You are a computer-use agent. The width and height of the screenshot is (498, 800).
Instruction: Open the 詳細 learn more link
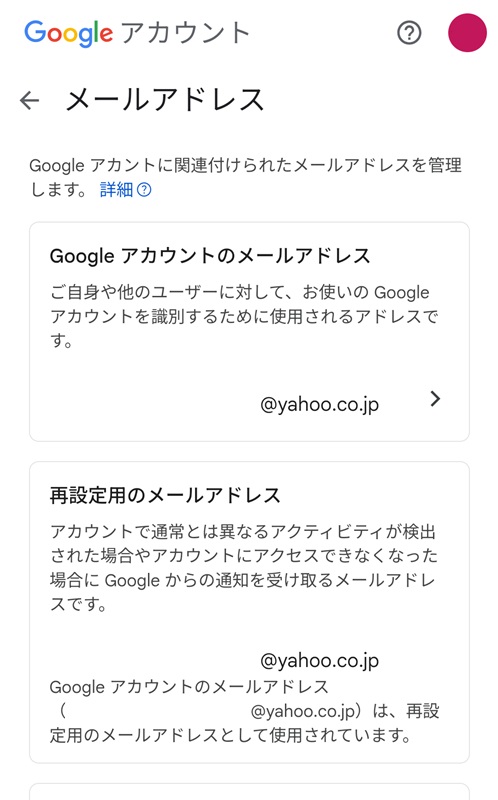coord(116,190)
